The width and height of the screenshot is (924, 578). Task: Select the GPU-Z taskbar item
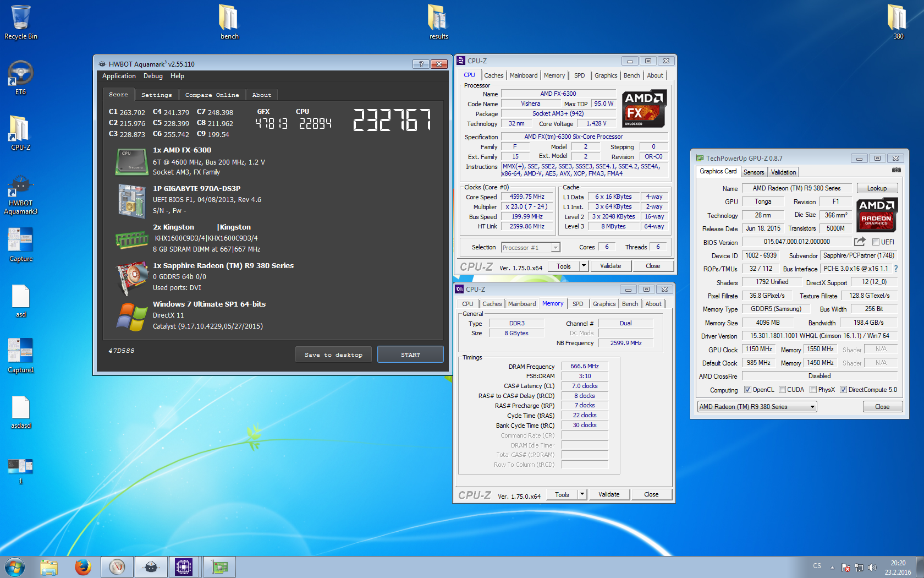[x=219, y=567]
